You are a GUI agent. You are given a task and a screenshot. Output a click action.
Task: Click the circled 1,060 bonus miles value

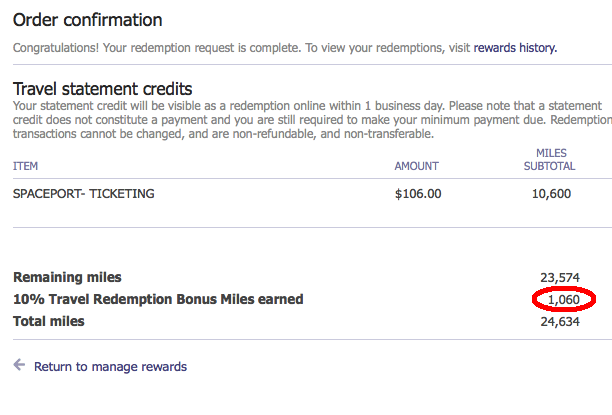point(564,299)
